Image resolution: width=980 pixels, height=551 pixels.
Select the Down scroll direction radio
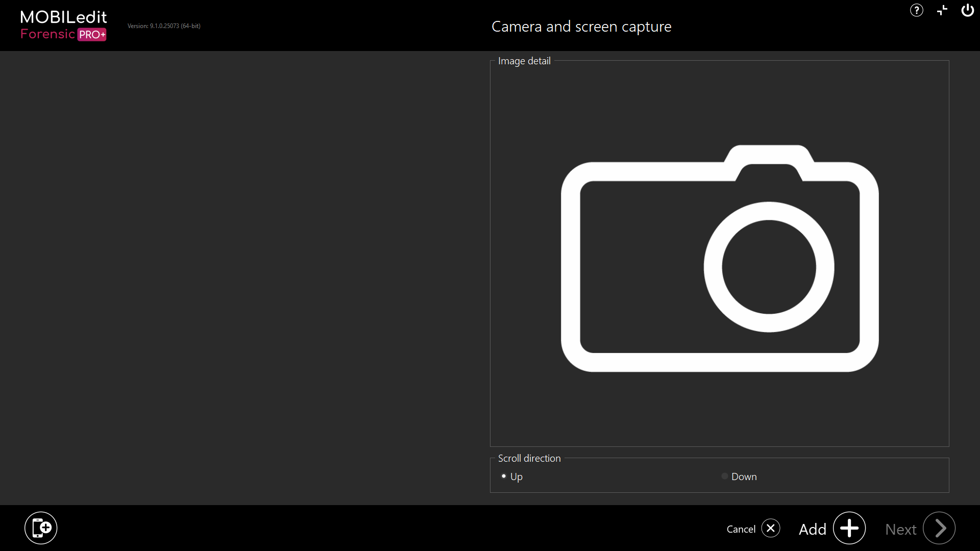point(724,476)
